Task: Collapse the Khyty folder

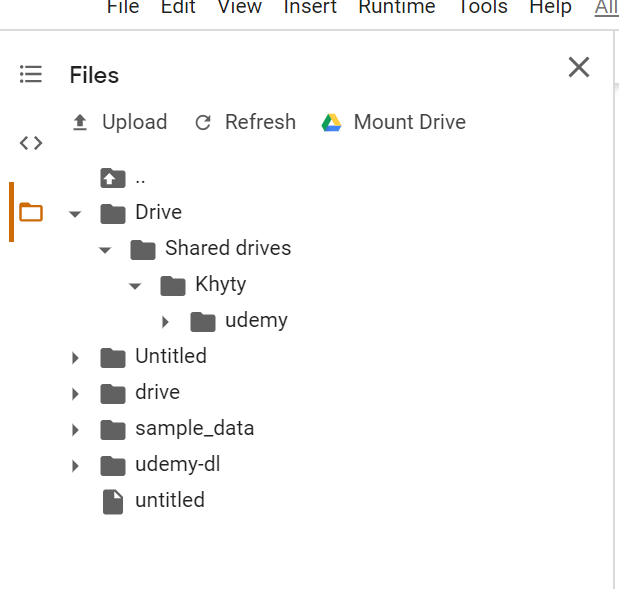Action: [135, 285]
